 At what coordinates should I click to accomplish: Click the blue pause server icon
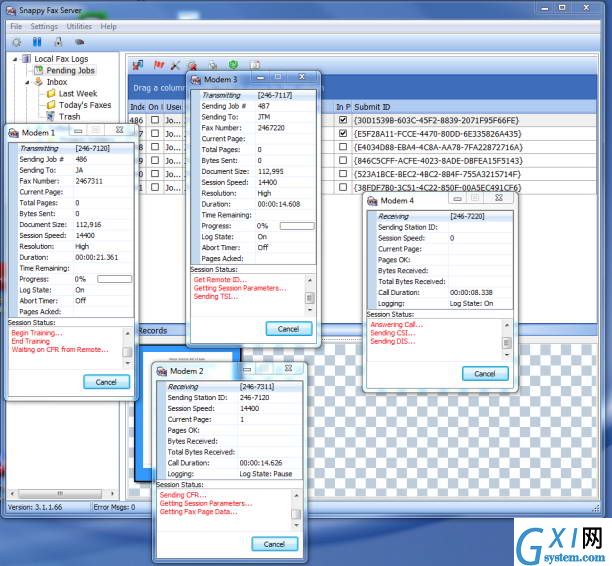(x=37, y=42)
